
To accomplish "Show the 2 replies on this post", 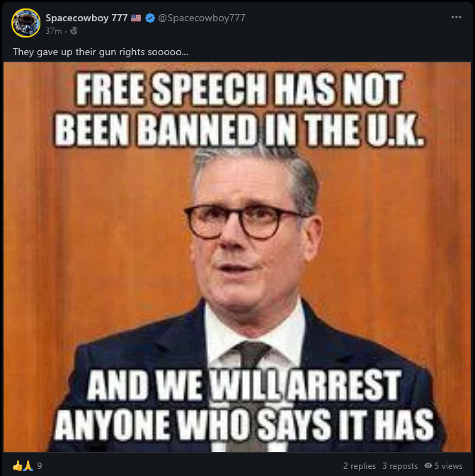I will (x=360, y=465).
